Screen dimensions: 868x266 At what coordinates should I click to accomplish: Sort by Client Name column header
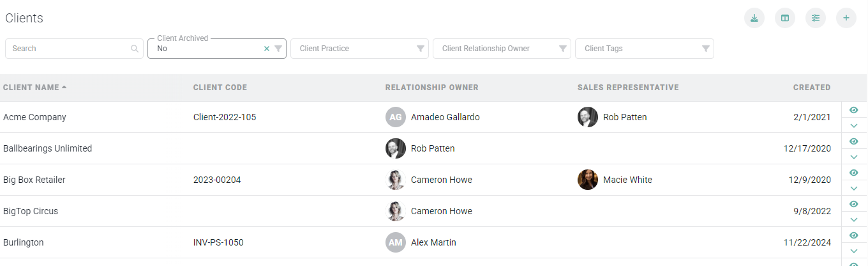pos(31,88)
